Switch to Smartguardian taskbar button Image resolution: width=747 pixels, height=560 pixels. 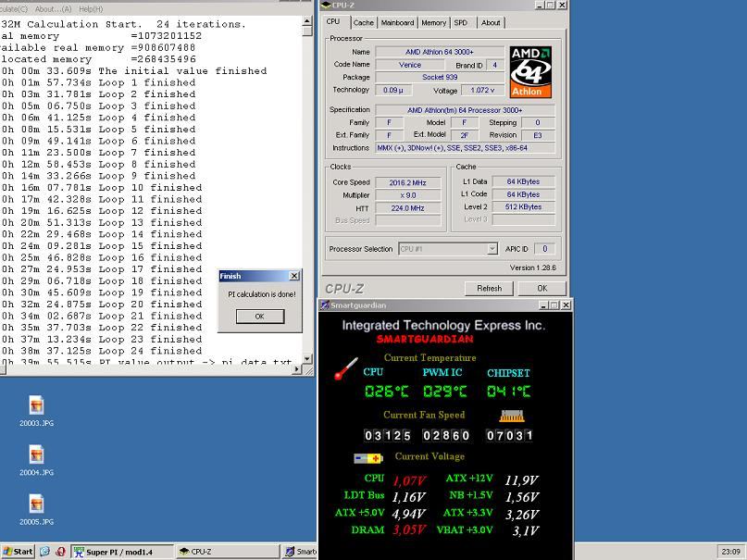click(x=299, y=552)
